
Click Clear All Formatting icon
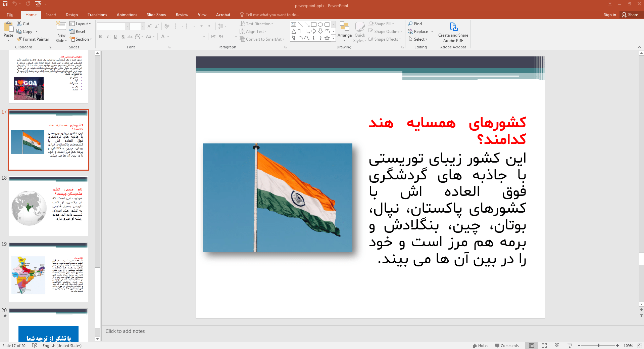point(167,26)
